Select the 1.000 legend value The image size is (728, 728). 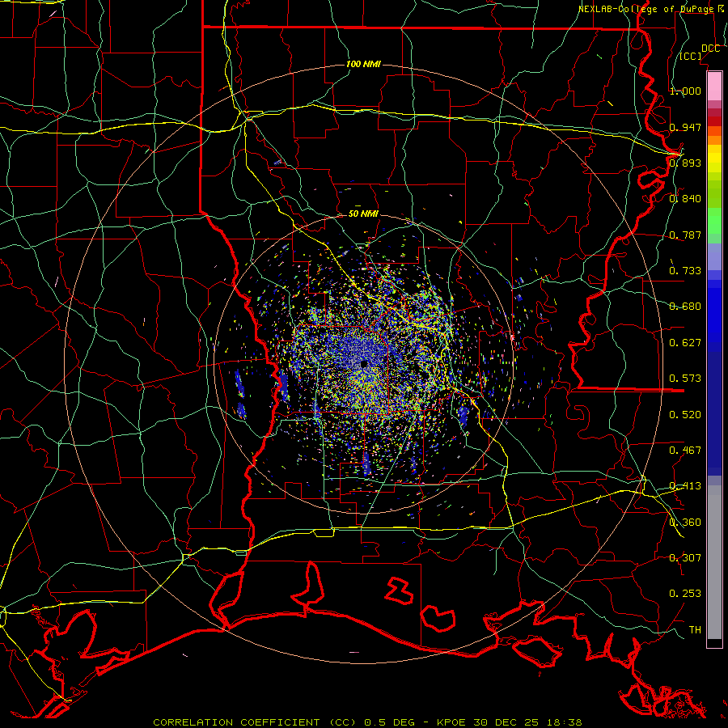(685, 91)
